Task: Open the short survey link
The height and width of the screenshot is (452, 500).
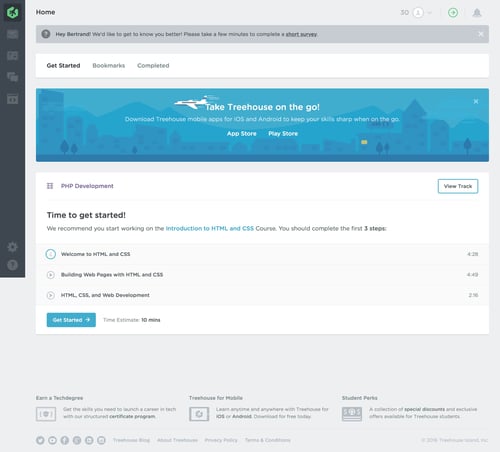Action: click(301, 34)
